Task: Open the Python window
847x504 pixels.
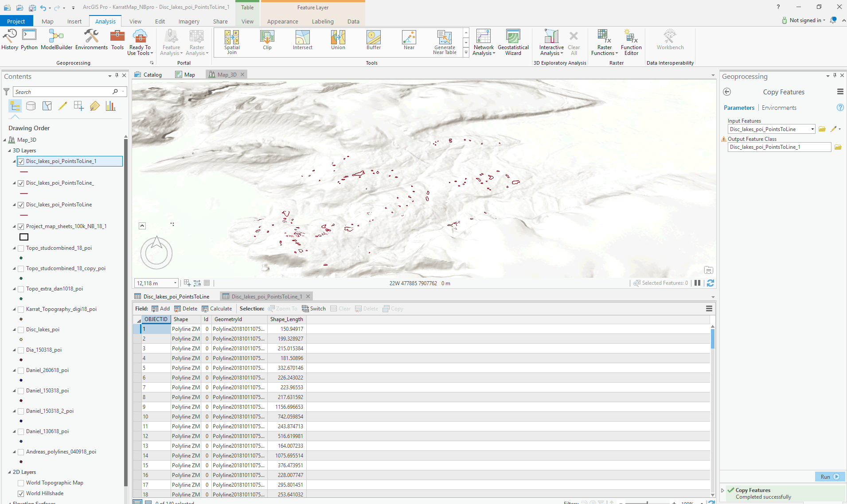Action: pyautogui.click(x=29, y=40)
